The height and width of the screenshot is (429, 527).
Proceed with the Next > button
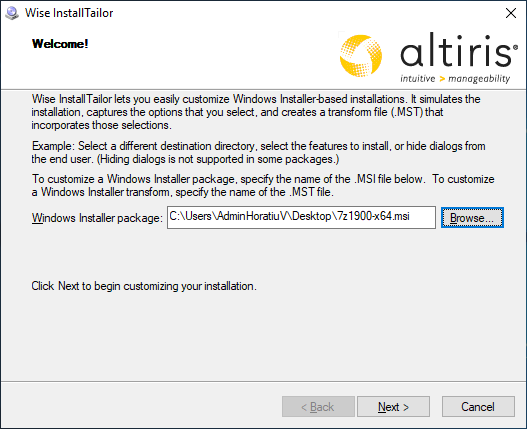[393, 407]
